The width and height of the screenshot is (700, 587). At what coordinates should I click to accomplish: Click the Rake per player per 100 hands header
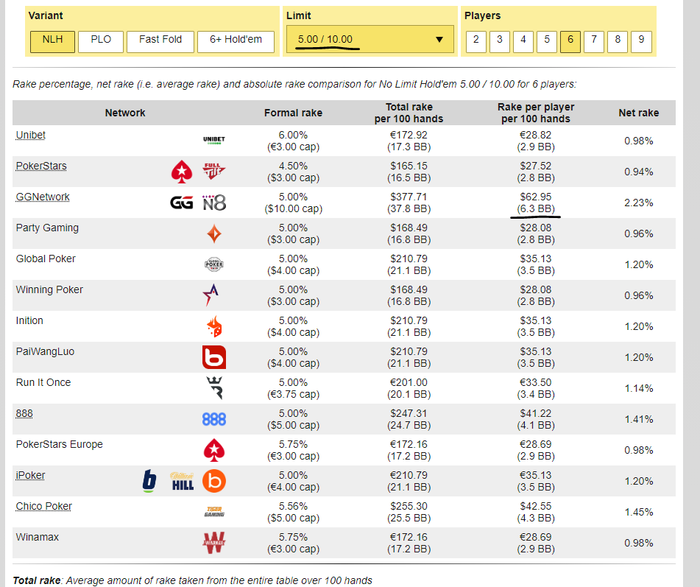click(x=535, y=113)
